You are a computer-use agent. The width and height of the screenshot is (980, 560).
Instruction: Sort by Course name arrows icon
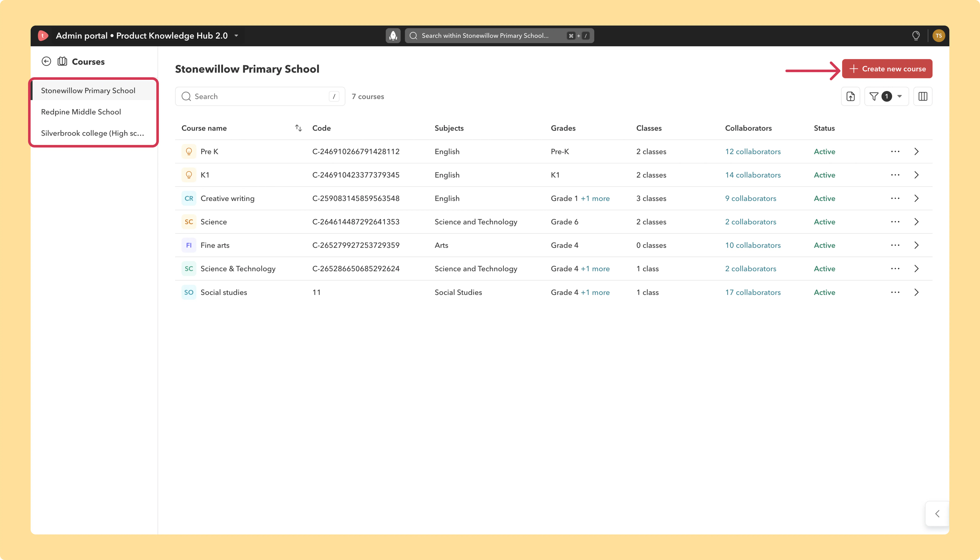click(298, 128)
